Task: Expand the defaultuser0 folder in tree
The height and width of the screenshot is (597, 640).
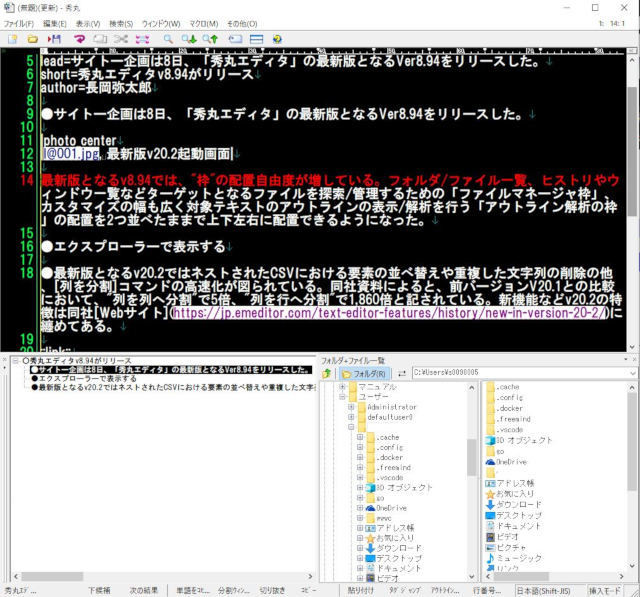Action: tap(351, 417)
